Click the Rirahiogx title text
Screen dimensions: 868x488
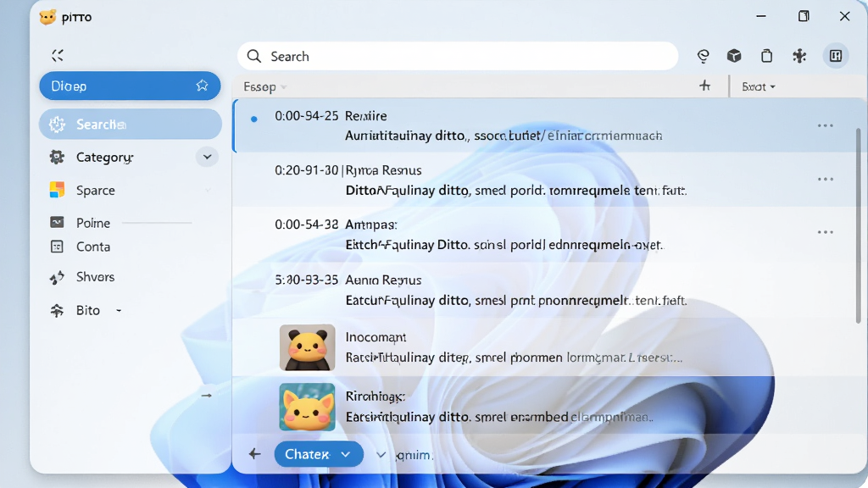coord(376,396)
